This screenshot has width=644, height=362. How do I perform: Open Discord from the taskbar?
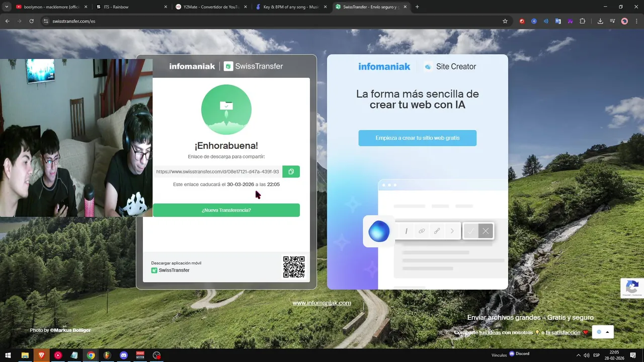tap(124, 355)
